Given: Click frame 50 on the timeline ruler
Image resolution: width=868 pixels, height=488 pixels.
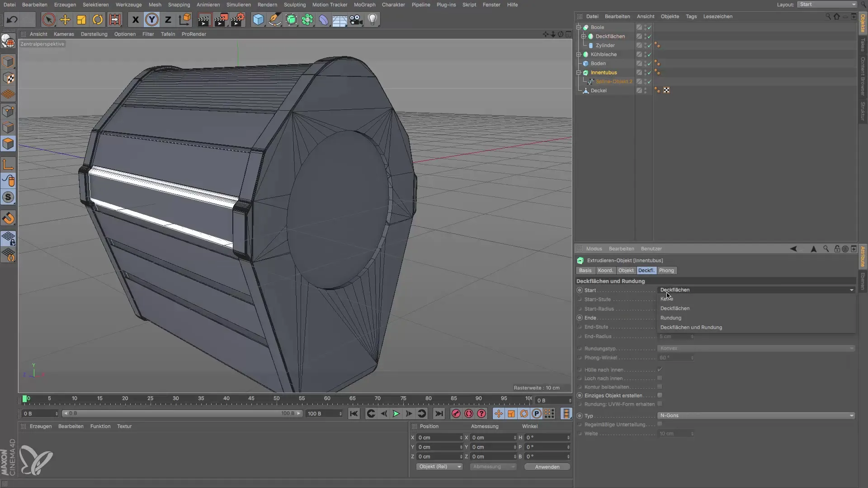Looking at the screenshot, I should [276, 399].
